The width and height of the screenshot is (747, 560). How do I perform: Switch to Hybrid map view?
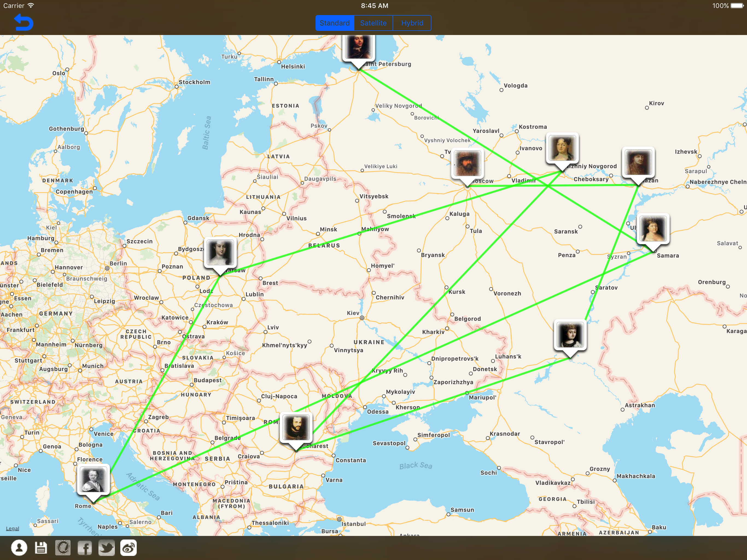[x=412, y=23]
